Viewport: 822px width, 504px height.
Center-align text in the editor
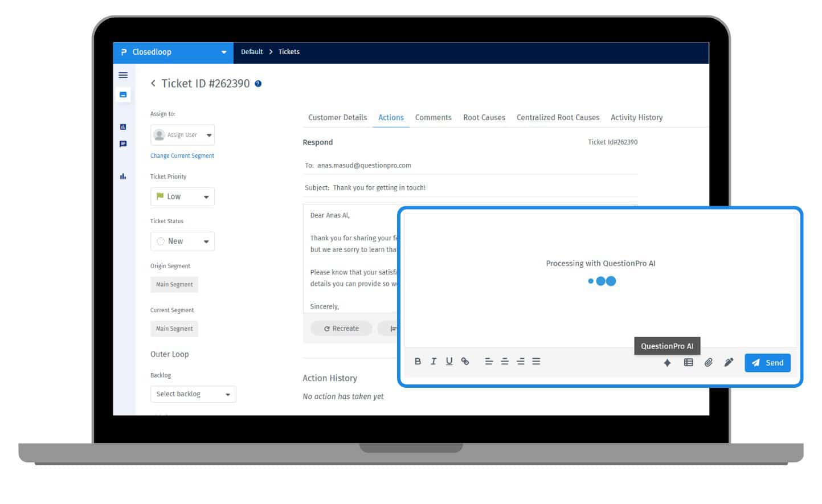505,361
